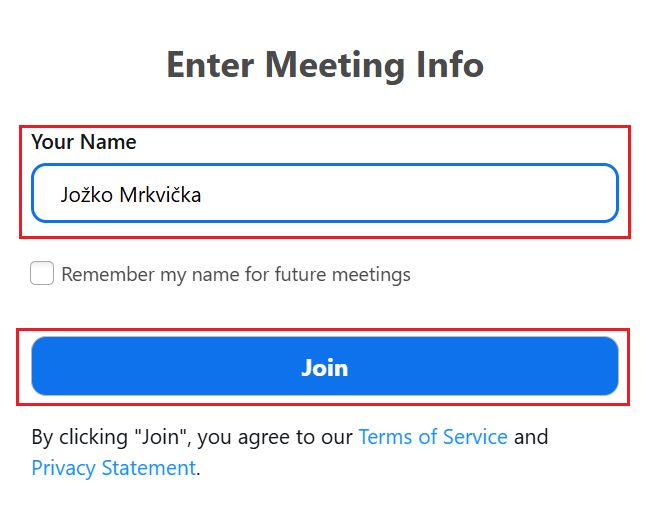Focus the text box containing Jožko Mrkvička

325,193
